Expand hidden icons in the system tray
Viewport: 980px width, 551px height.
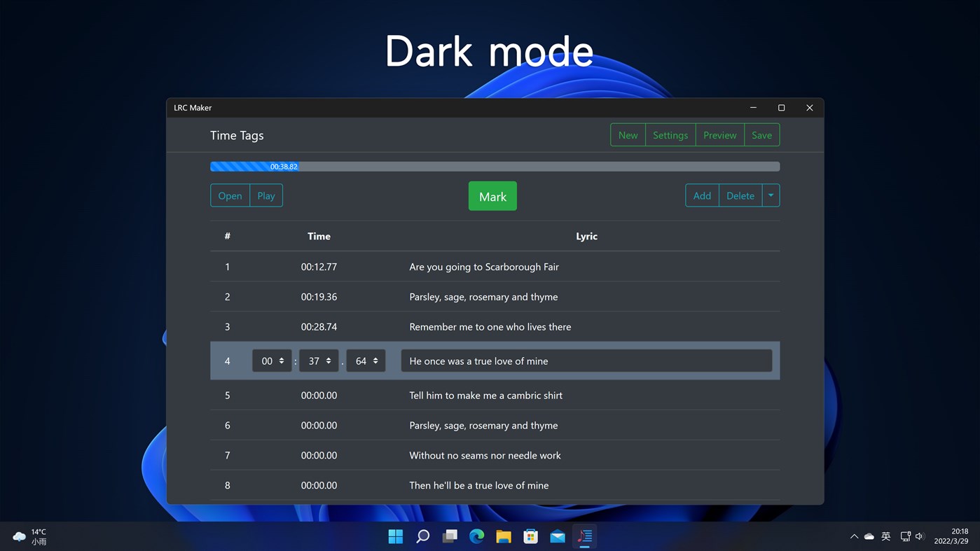(x=854, y=536)
